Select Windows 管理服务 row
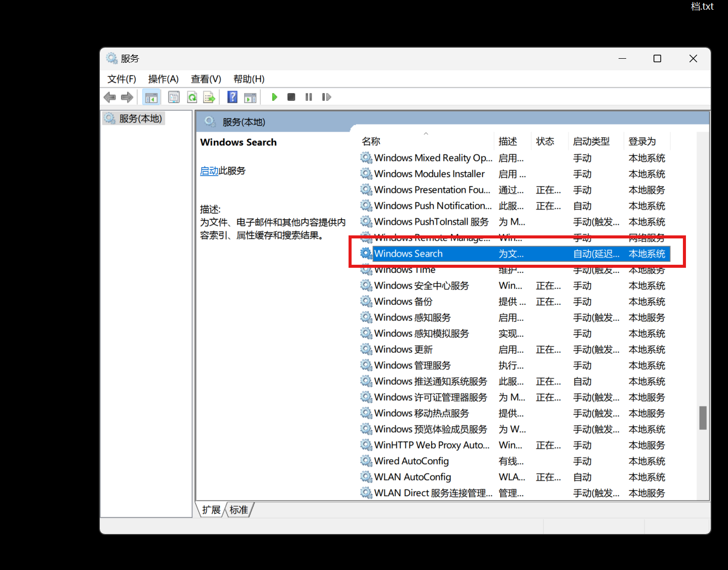Screen dimensions: 728x570 pos(514,365)
